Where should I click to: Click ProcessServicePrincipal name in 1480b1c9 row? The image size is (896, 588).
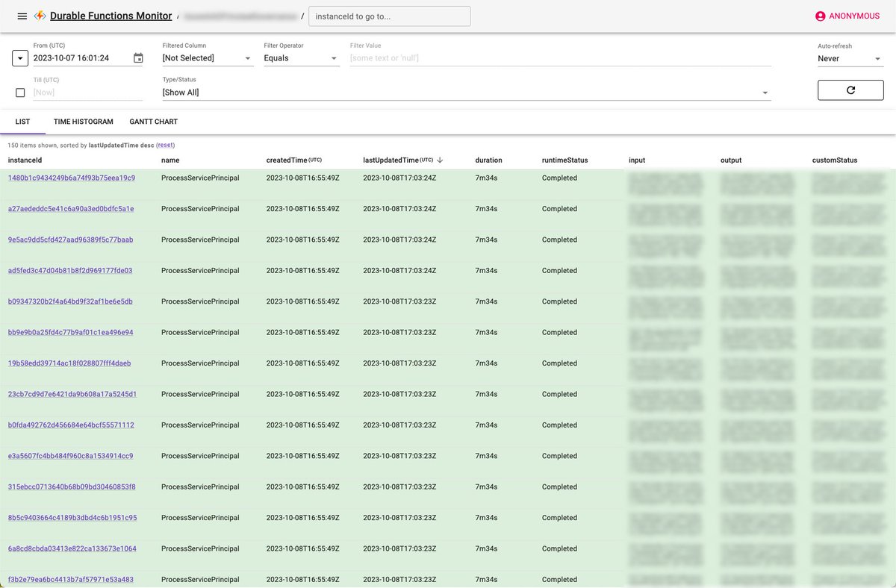coord(200,178)
